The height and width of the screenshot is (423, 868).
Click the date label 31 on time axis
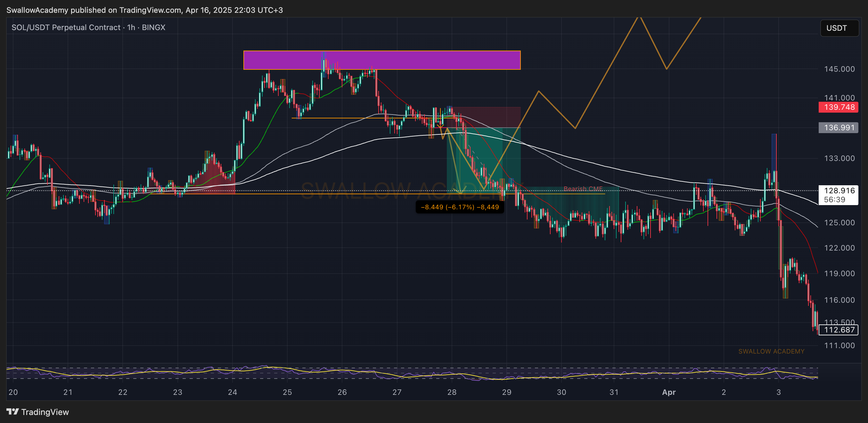tap(614, 392)
